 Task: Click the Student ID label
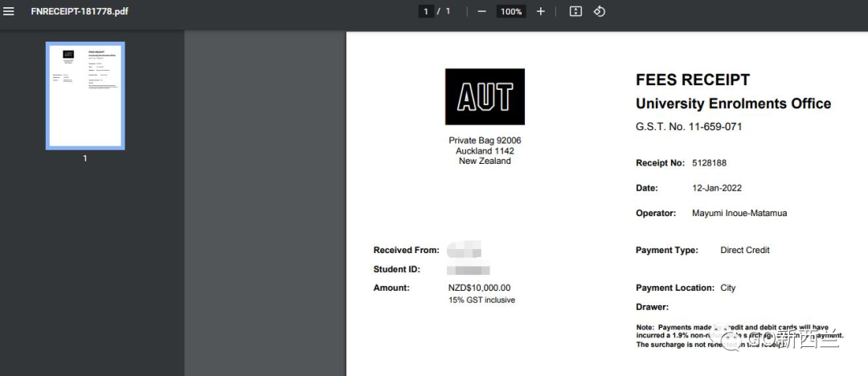[397, 270]
